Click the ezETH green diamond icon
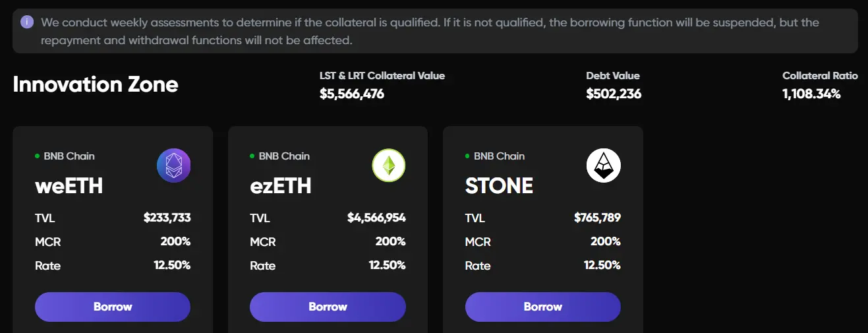 coord(389,166)
